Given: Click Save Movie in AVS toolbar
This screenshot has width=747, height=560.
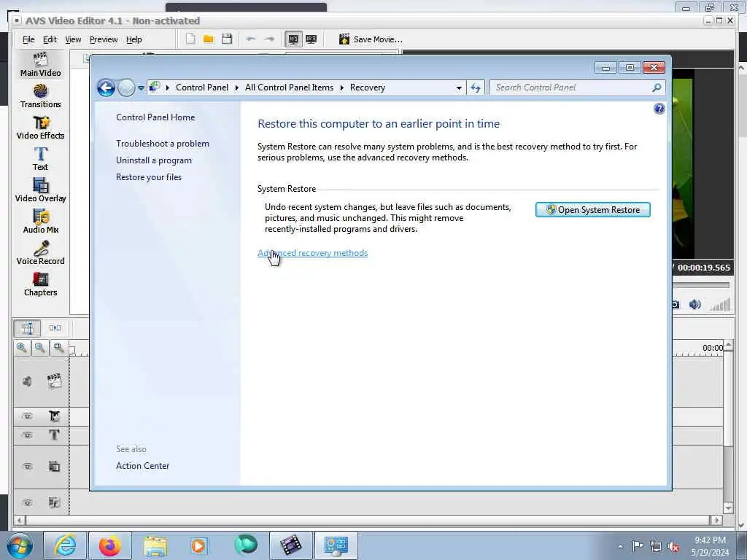Looking at the screenshot, I should click(x=371, y=39).
